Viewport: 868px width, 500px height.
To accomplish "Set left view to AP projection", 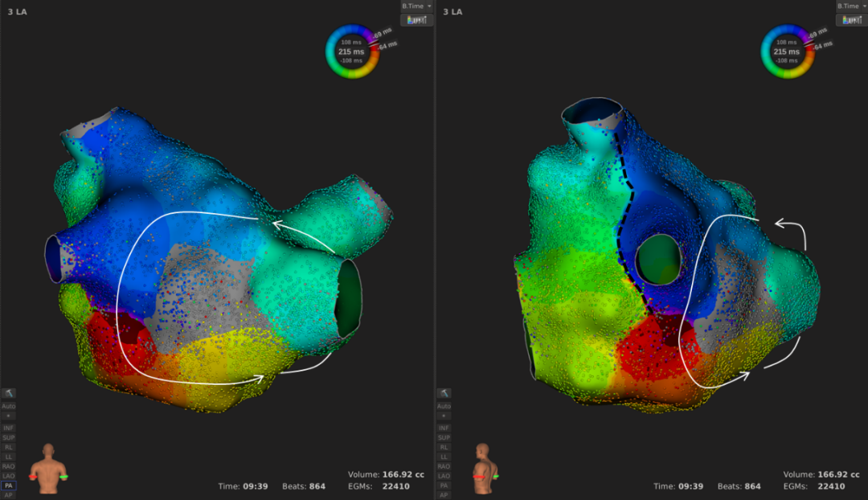I will click(9, 495).
